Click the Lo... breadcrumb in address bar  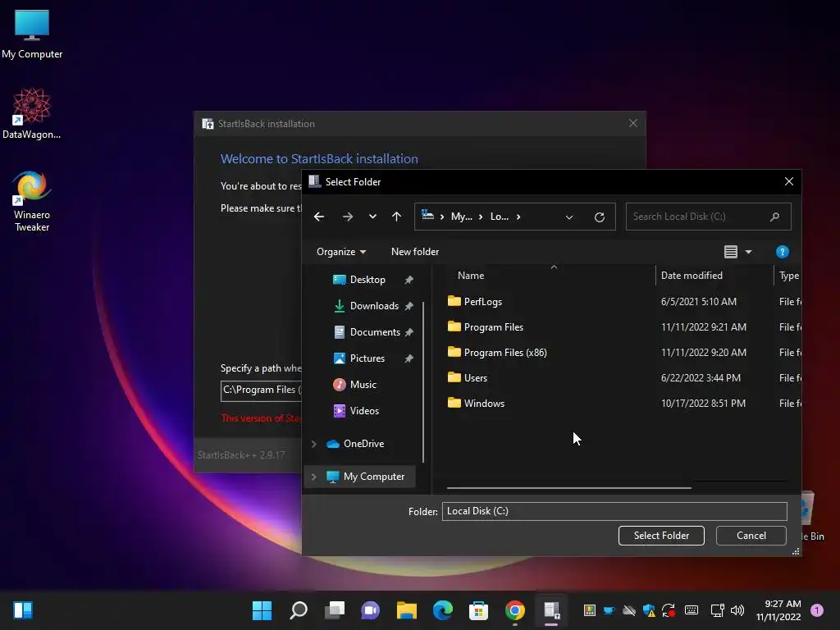coord(500,217)
